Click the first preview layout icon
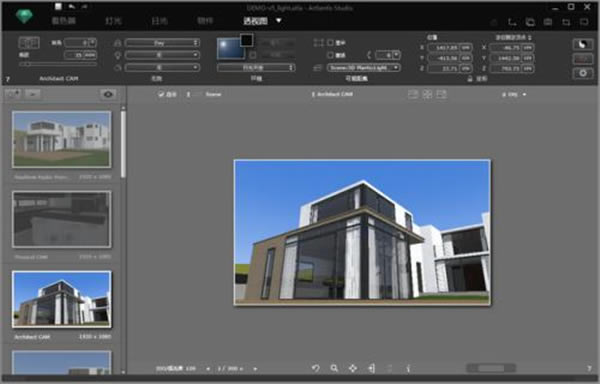The height and width of the screenshot is (384, 600). pyautogui.click(x=412, y=94)
